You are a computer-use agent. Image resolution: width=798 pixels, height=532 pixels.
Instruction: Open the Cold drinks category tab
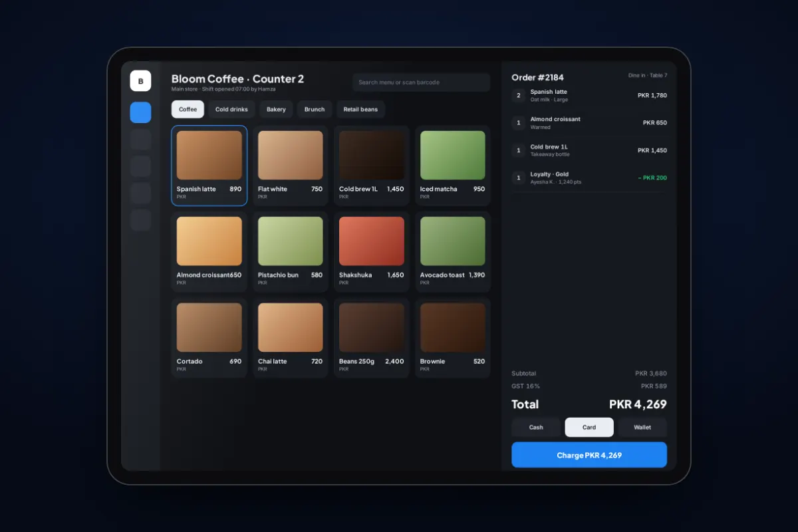point(231,109)
